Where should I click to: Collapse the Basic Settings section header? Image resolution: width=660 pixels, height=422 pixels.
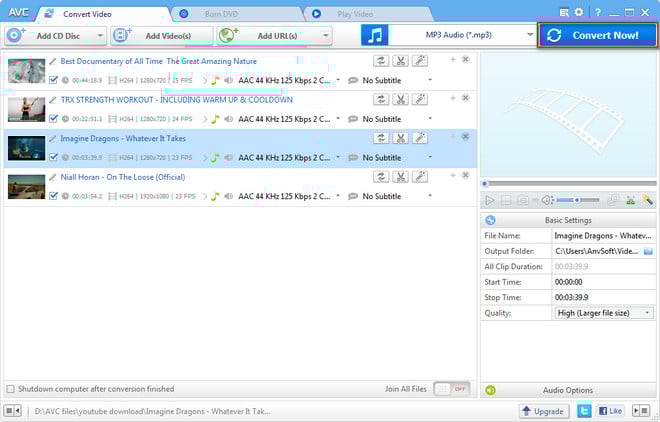(x=568, y=220)
